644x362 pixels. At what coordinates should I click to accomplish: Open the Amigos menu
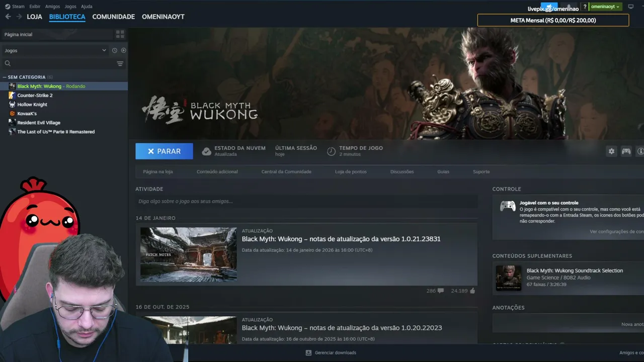click(x=52, y=7)
